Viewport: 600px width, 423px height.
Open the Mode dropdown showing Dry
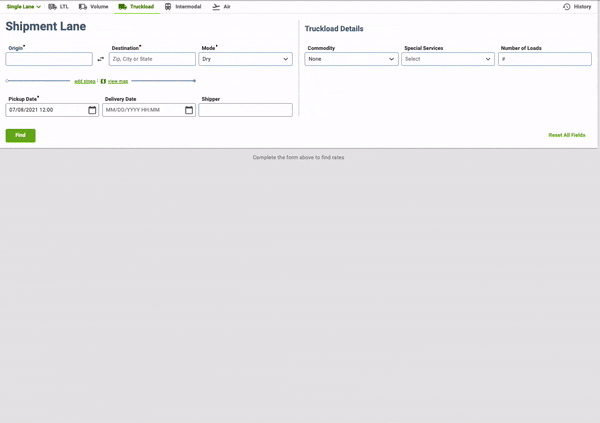pos(245,59)
